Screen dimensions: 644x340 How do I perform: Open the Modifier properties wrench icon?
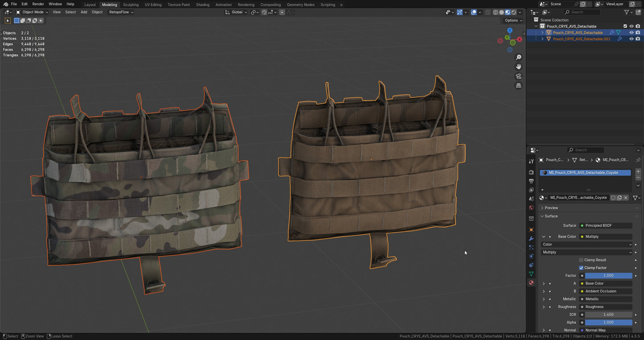531,238
